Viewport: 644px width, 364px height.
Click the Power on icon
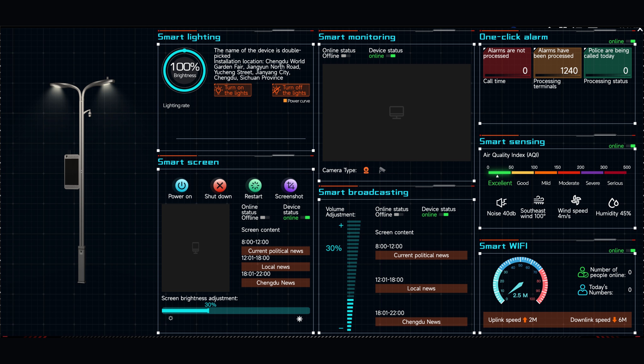point(181,185)
